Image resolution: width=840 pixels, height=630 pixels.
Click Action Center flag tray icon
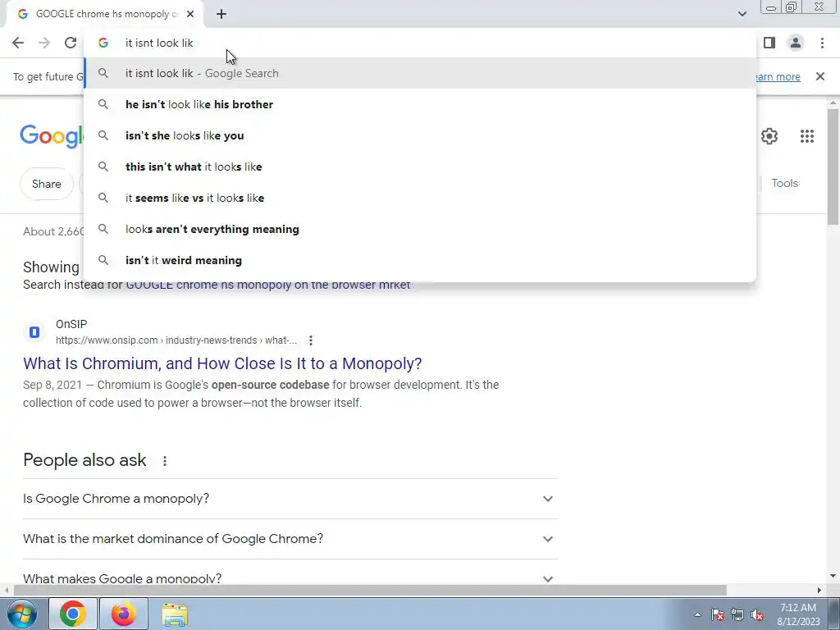718,614
